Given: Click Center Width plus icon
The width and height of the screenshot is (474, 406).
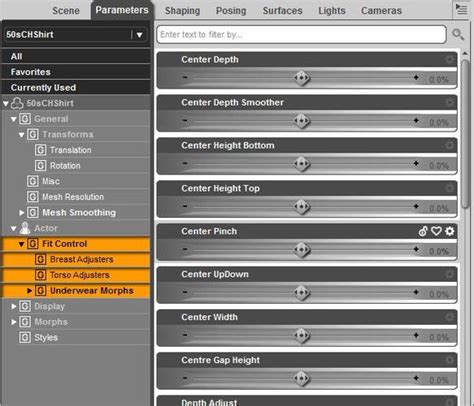Looking at the screenshot, I should [x=416, y=335].
